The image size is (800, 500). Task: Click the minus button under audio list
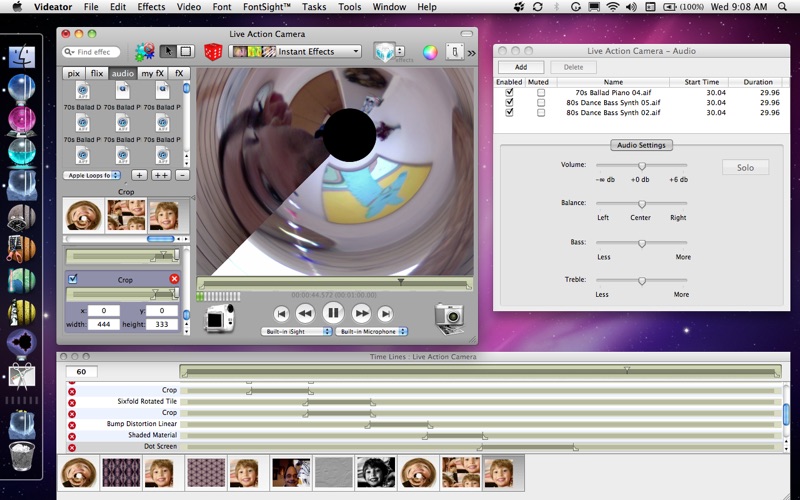(182, 175)
